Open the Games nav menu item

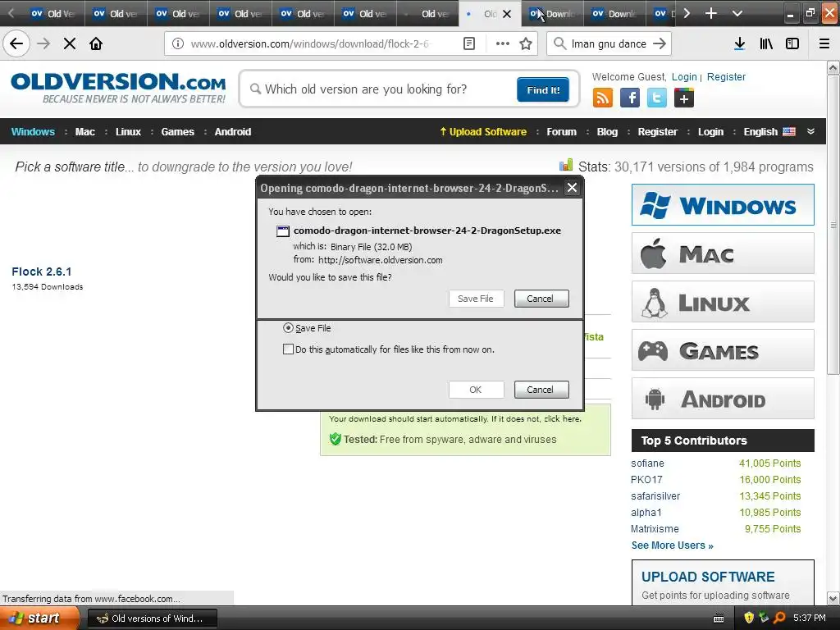coord(177,132)
